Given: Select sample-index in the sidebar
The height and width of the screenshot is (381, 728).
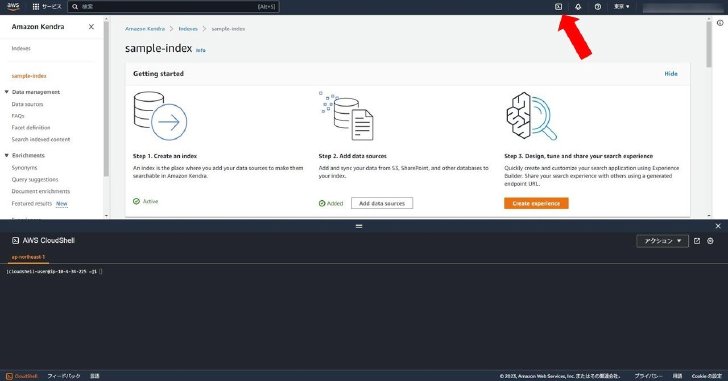Looking at the screenshot, I should (x=29, y=76).
